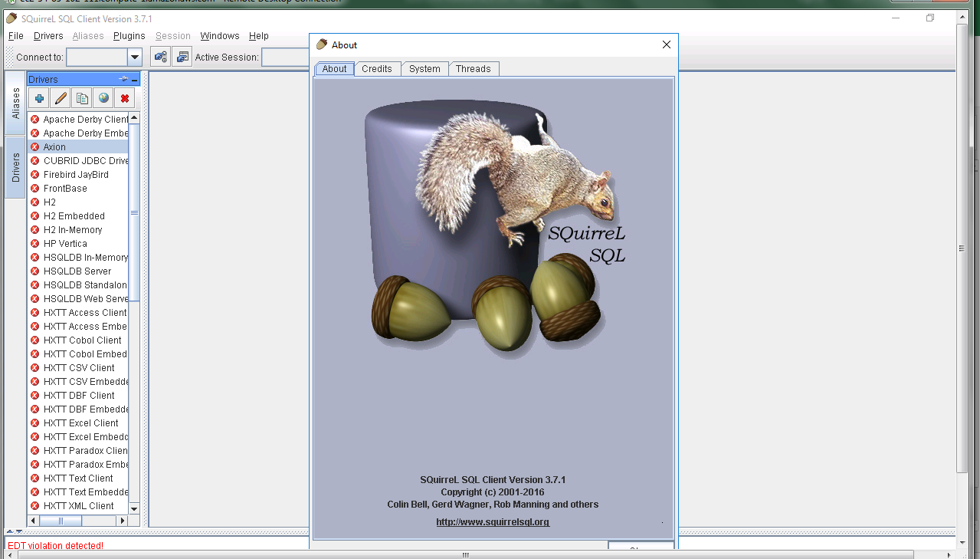Open the Plugins menu

(129, 36)
